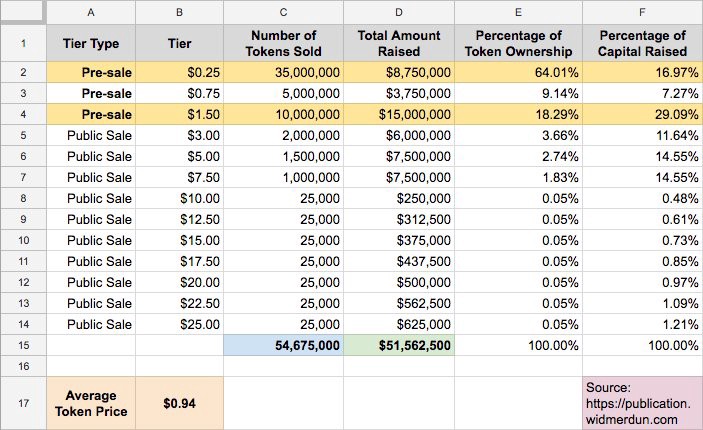Select the 64.01% token ownership cell

click(x=518, y=72)
